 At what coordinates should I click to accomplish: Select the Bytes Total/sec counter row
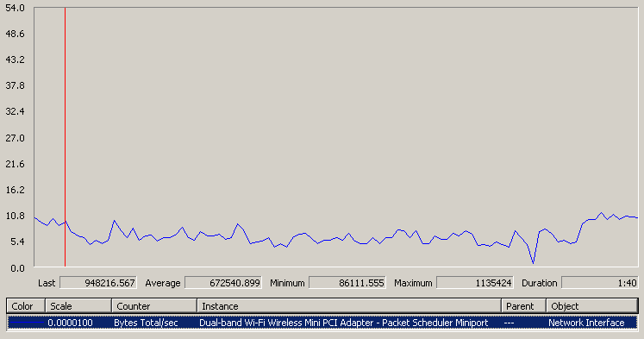click(322, 323)
